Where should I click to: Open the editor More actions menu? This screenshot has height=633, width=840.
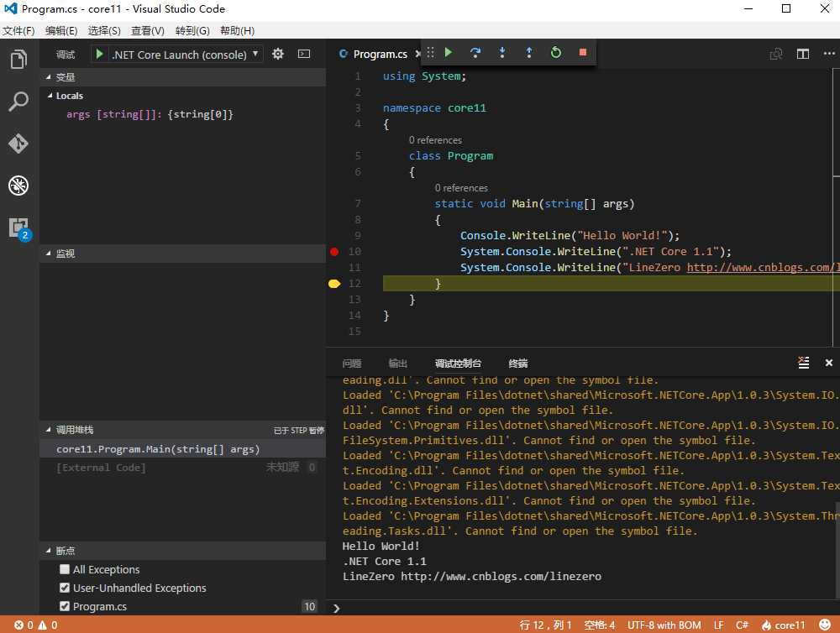(x=829, y=54)
